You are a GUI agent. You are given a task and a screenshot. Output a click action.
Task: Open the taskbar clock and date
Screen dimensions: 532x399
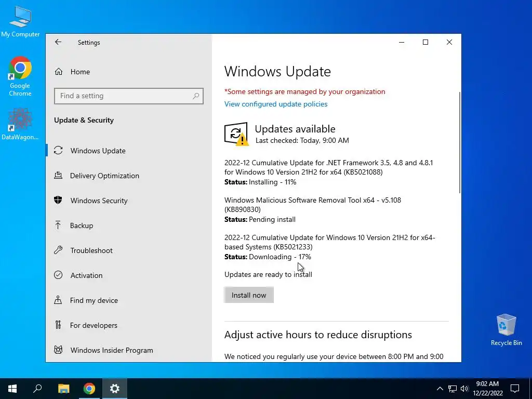point(487,389)
